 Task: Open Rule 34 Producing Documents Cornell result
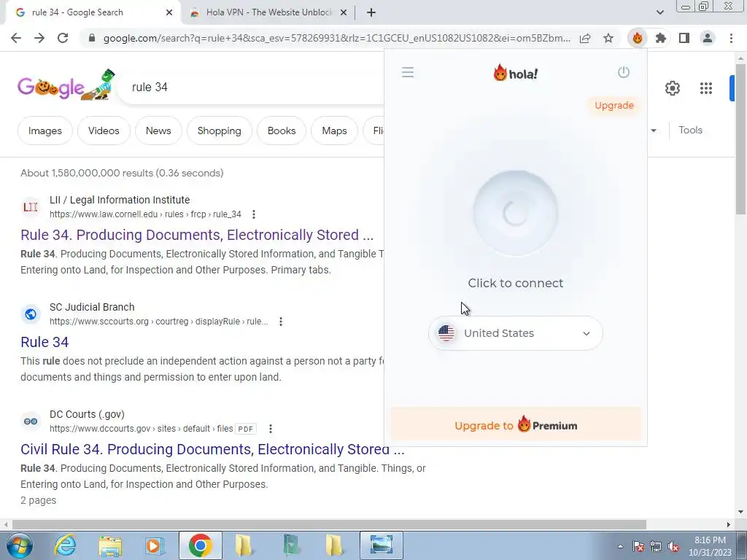coord(197,235)
